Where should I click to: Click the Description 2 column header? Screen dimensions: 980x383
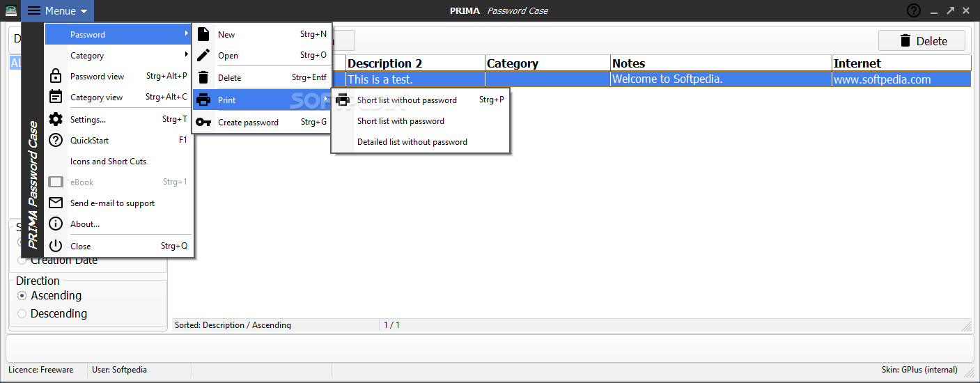pyautogui.click(x=415, y=63)
